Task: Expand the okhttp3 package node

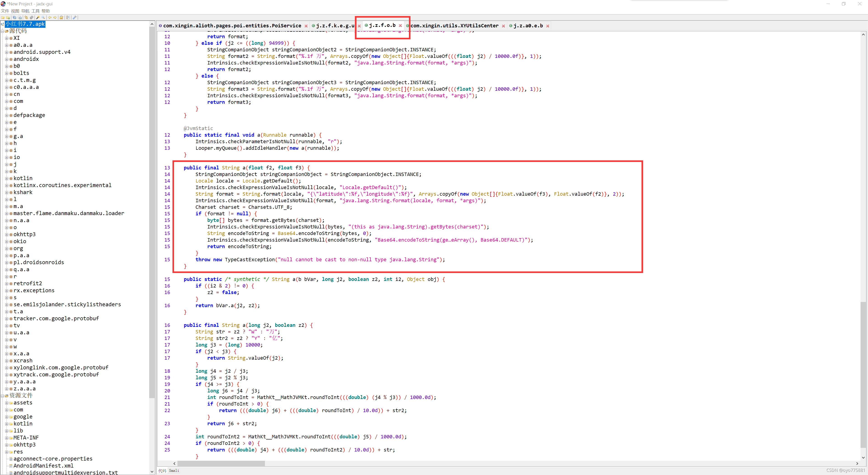Action: tap(7, 234)
